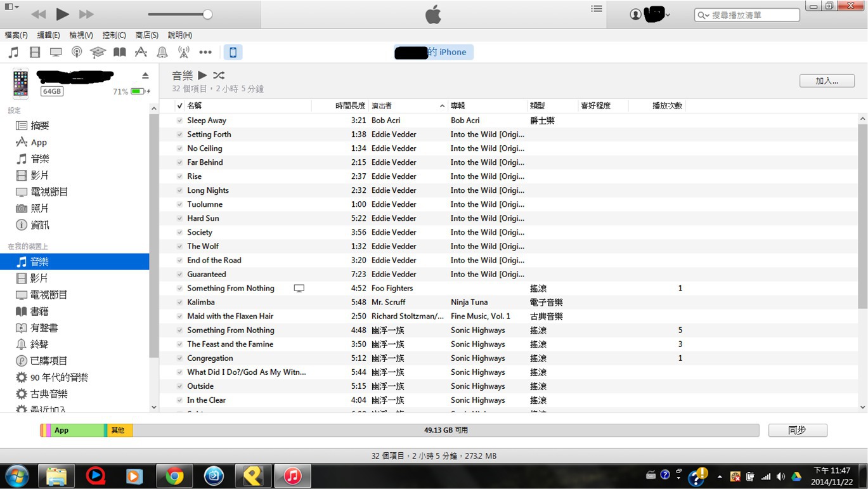The width and height of the screenshot is (868, 489).
Task: Open the 檢視(V) view menu
Action: tap(81, 36)
